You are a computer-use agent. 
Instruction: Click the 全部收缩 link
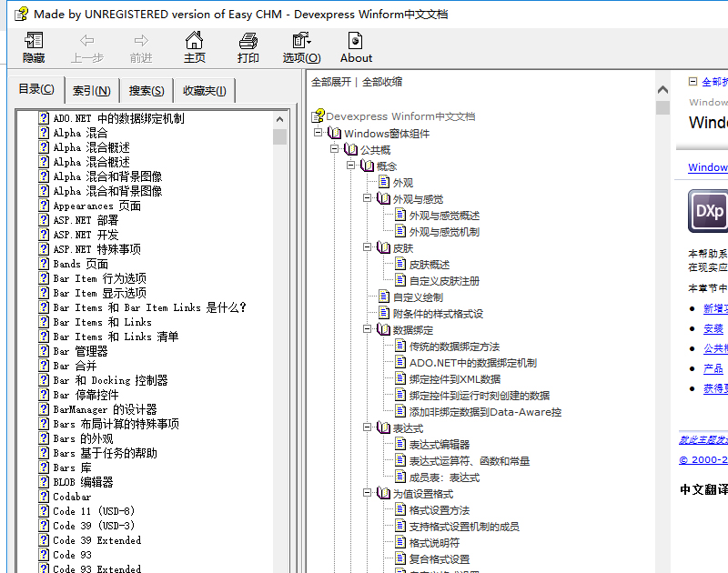coord(382,82)
